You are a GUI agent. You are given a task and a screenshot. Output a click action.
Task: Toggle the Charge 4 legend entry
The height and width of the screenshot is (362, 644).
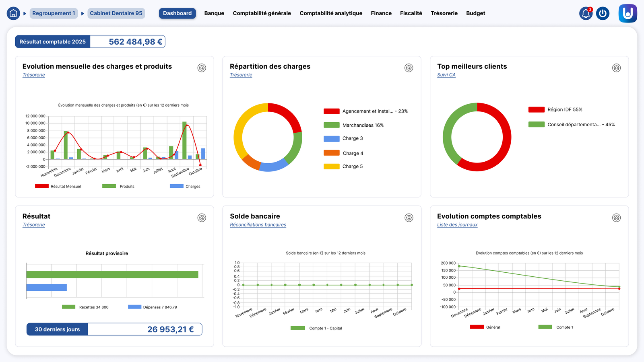343,153
